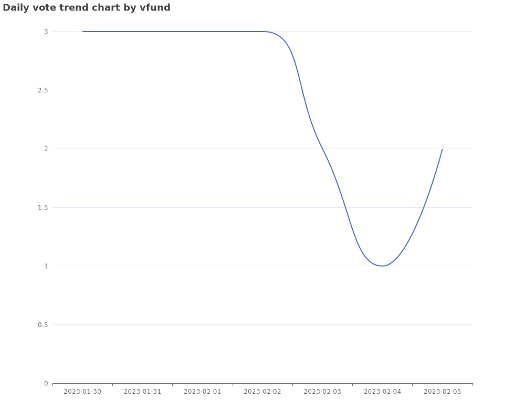The width and height of the screenshot is (525, 420).
Task: Click the y-axis label 1
Action: (x=46, y=266)
